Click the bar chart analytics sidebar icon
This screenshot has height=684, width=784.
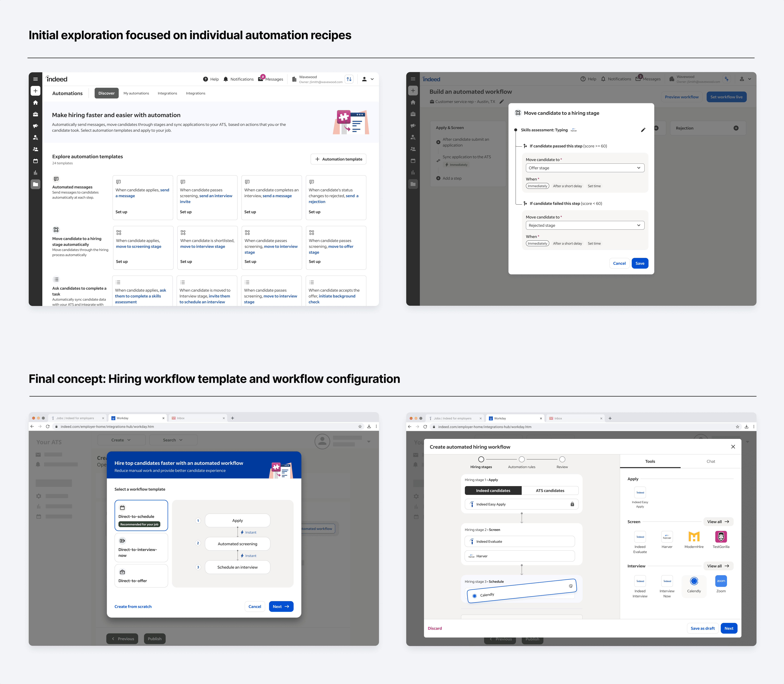click(36, 173)
